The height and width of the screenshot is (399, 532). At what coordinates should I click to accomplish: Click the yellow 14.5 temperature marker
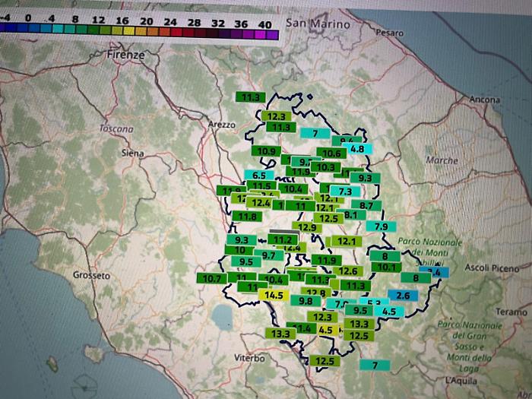[273, 295]
